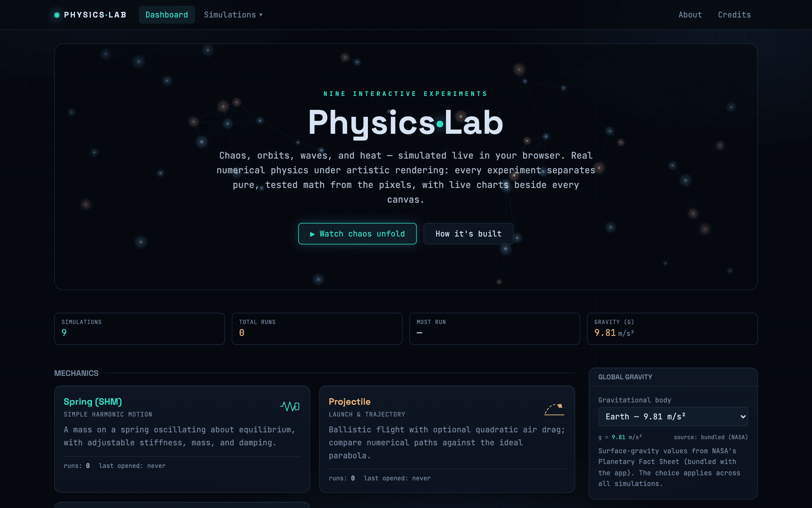Open the Gravitational body select box

tap(673, 417)
